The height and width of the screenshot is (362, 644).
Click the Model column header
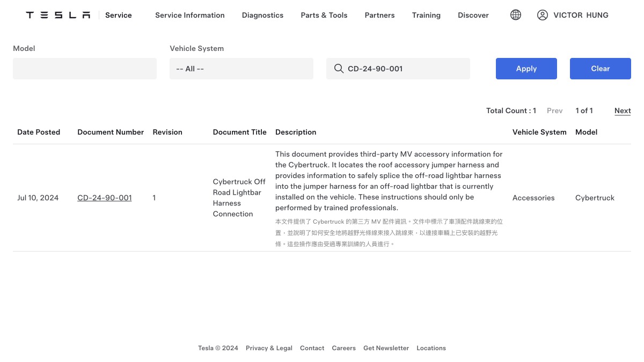(x=587, y=132)
